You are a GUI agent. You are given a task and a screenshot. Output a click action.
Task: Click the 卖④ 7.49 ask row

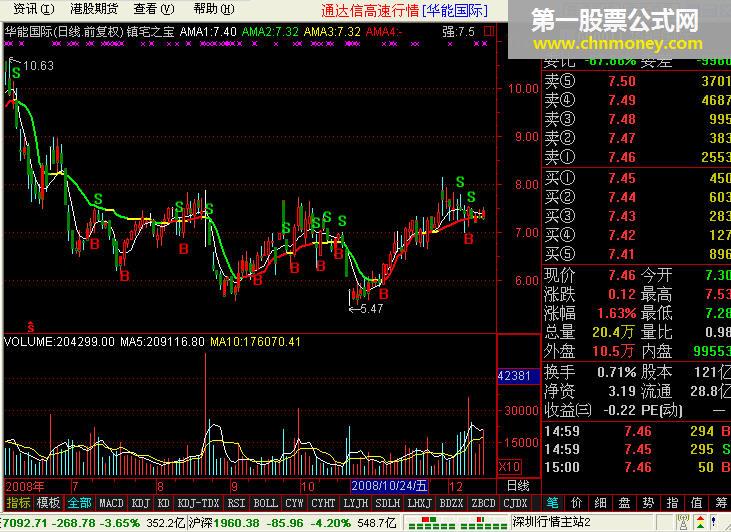(x=637, y=100)
